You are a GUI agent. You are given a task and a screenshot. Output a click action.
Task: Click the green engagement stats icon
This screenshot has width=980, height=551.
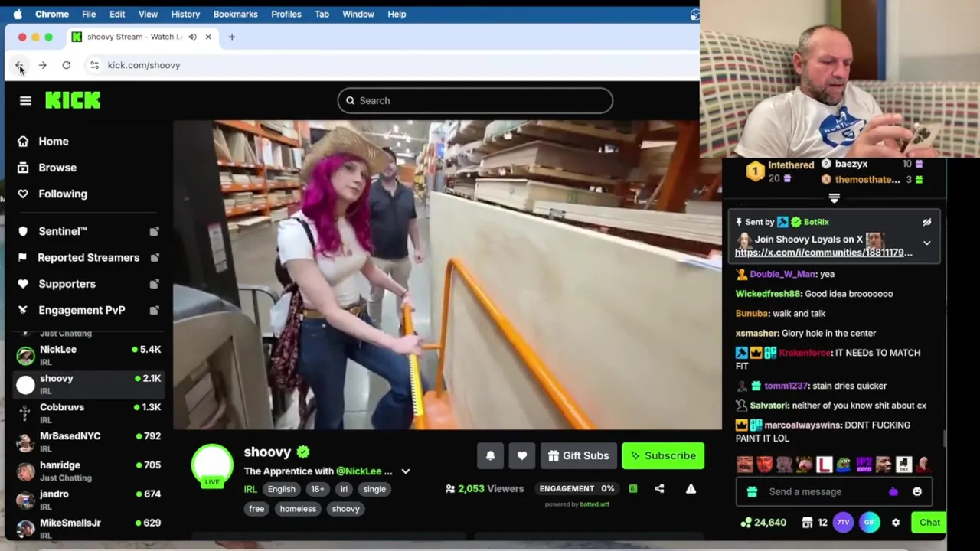[x=633, y=488]
